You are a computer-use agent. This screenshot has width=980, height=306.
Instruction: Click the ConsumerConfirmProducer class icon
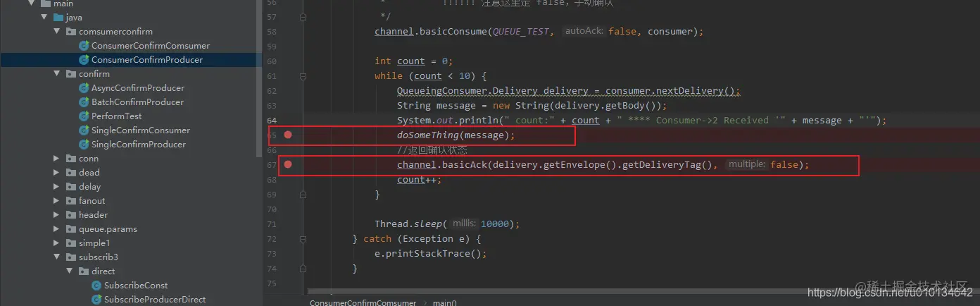pos(84,60)
